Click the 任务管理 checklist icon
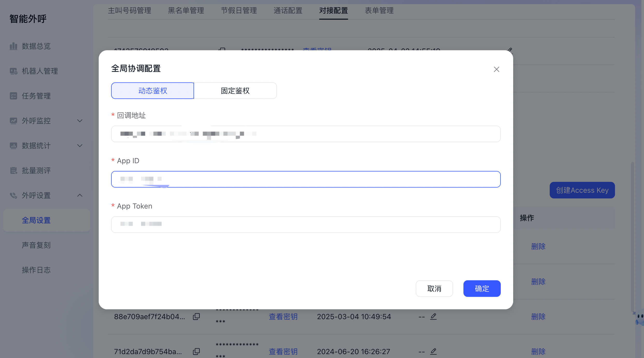The width and height of the screenshot is (644, 358). pyautogui.click(x=13, y=96)
